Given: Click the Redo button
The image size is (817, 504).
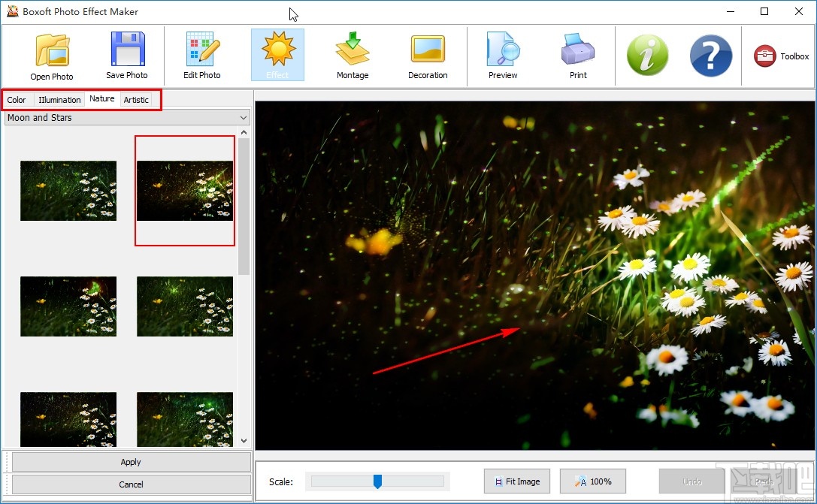Looking at the screenshot, I should pos(764,481).
